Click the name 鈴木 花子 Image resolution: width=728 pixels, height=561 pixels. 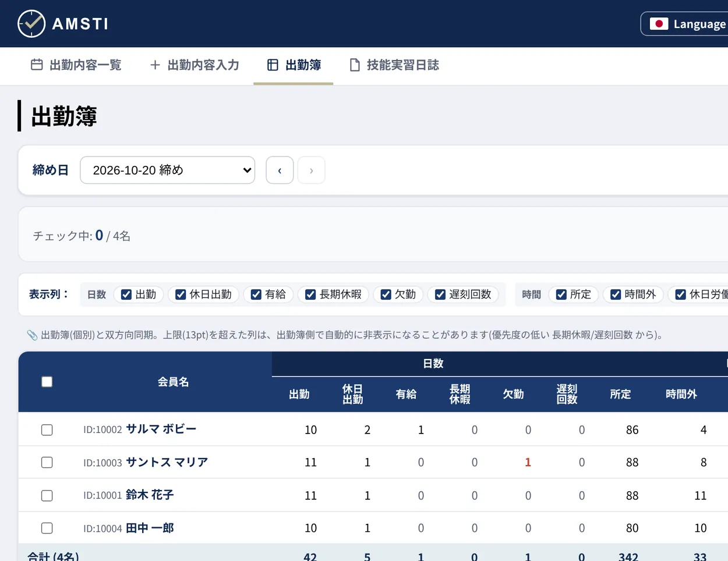(150, 495)
